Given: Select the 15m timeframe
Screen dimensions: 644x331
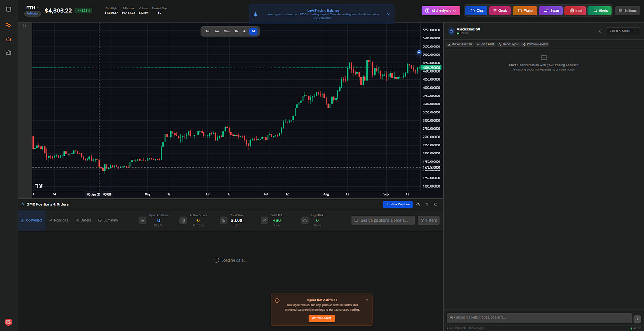Looking at the screenshot, I should click(226, 31).
